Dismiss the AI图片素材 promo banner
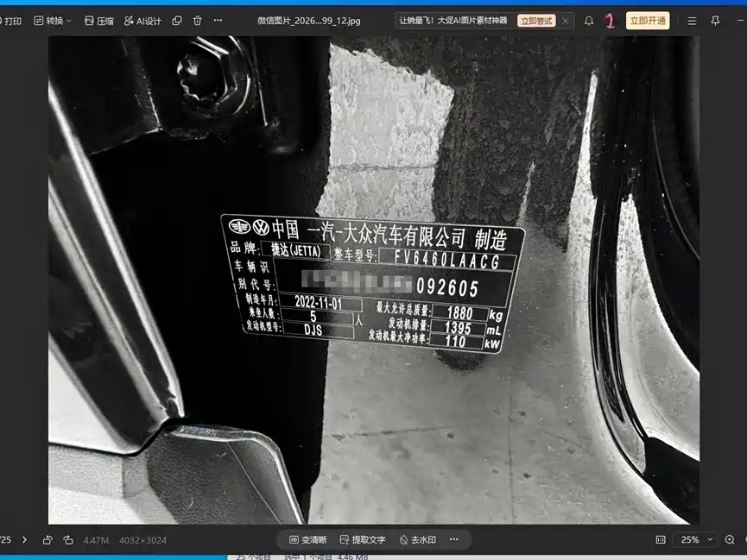Viewport: 747px width, 560px height. coord(566,21)
